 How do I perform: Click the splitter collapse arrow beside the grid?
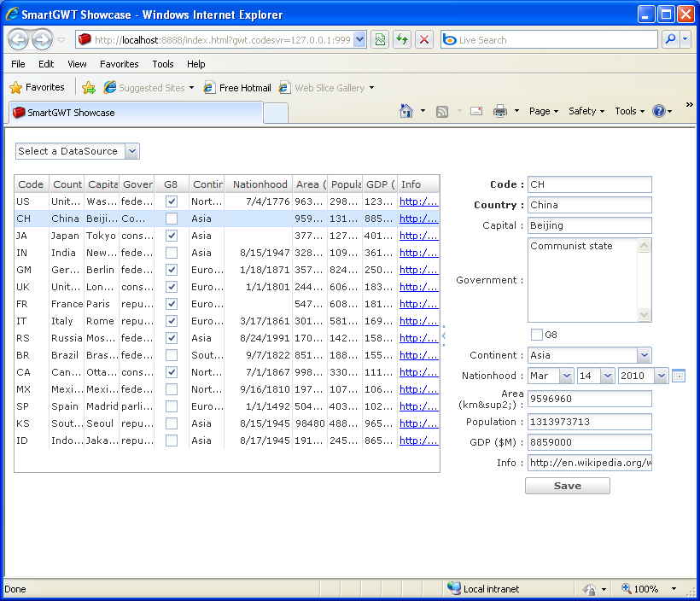pyautogui.click(x=444, y=336)
